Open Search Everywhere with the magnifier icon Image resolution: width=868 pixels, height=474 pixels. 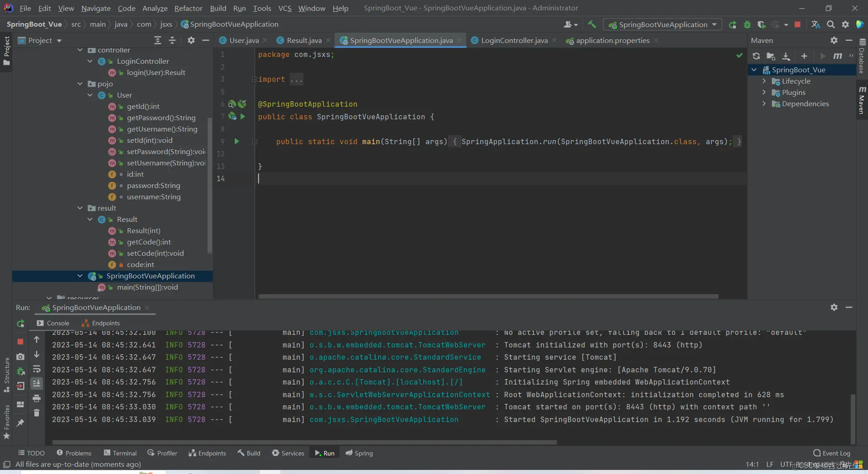tap(831, 25)
